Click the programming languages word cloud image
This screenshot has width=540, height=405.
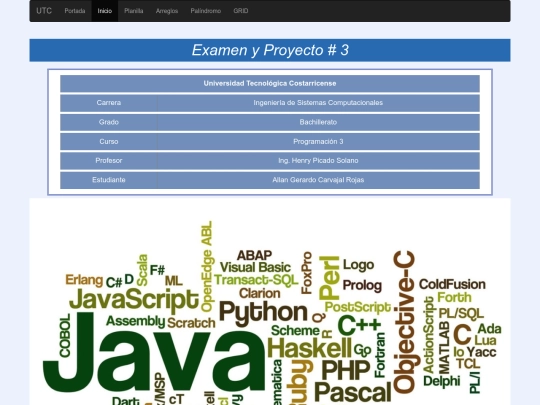(270, 302)
